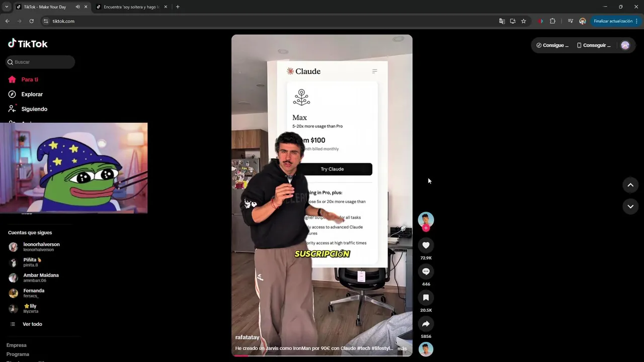The image size is (644, 362).
Task: Click the browser back arrow
Action: 7,21
